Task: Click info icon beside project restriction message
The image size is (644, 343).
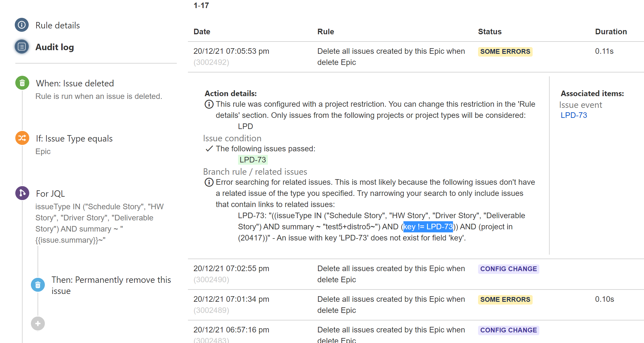Action: (209, 104)
